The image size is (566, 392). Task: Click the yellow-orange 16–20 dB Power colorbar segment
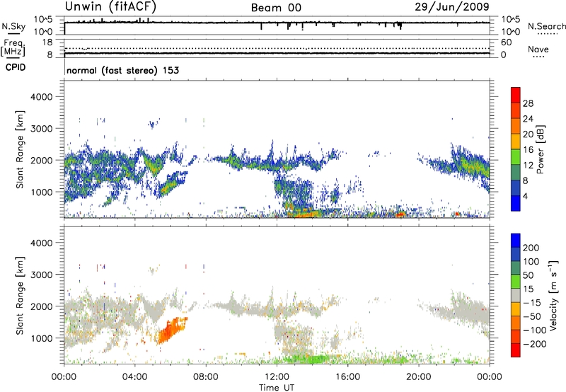[x=516, y=142]
